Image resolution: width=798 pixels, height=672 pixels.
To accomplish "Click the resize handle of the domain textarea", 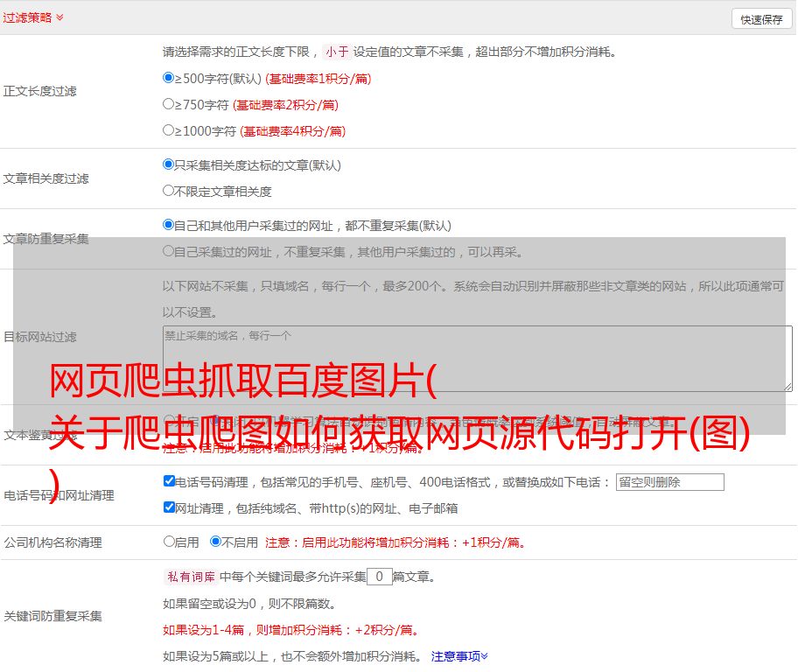I will pyautogui.click(x=787, y=387).
